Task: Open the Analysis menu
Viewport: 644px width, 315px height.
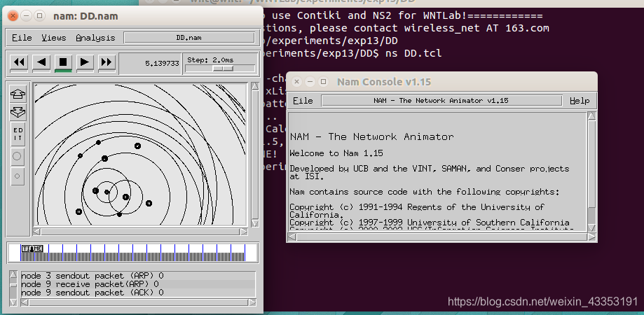Action: point(95,38)
